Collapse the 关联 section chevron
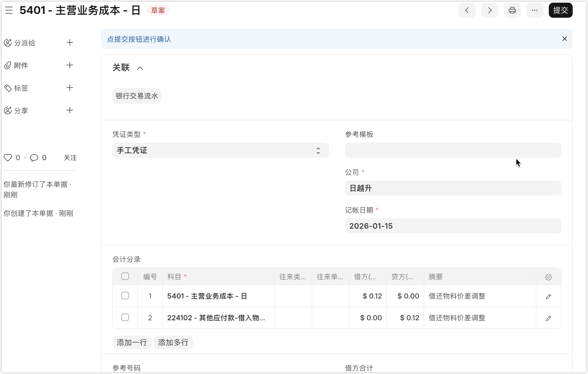588x374 pixels. click(140, 68)
